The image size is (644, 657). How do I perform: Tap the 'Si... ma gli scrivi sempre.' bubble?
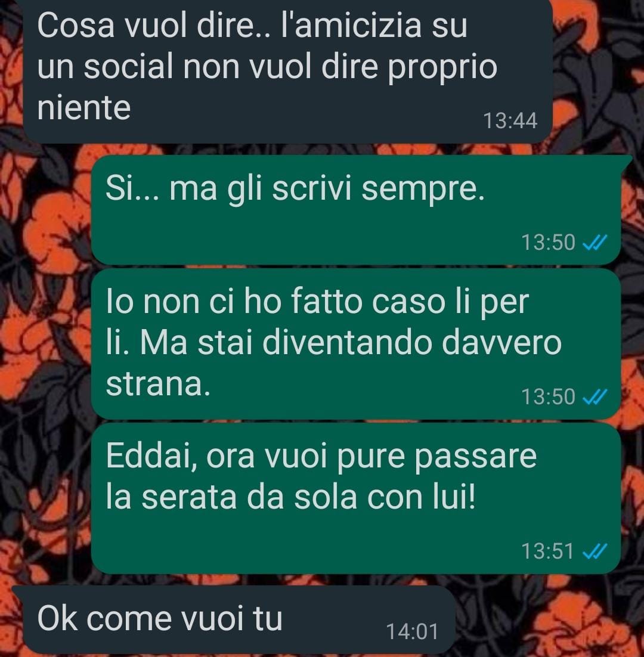356,210
